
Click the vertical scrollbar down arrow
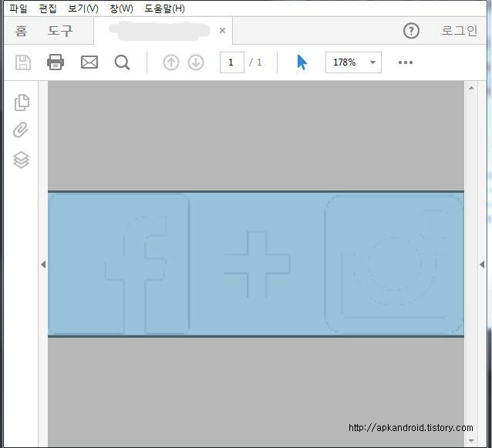471,441
